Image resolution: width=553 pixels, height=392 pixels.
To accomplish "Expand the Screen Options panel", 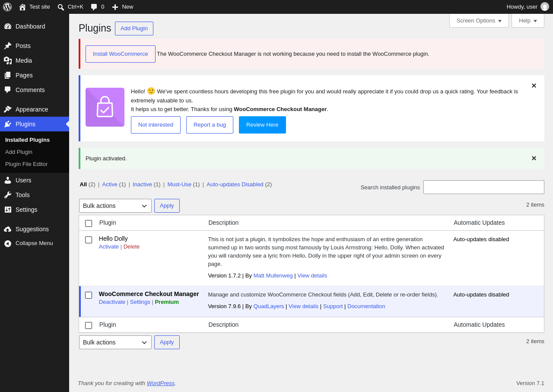I will pyautogui.click(x=479, y=20).
